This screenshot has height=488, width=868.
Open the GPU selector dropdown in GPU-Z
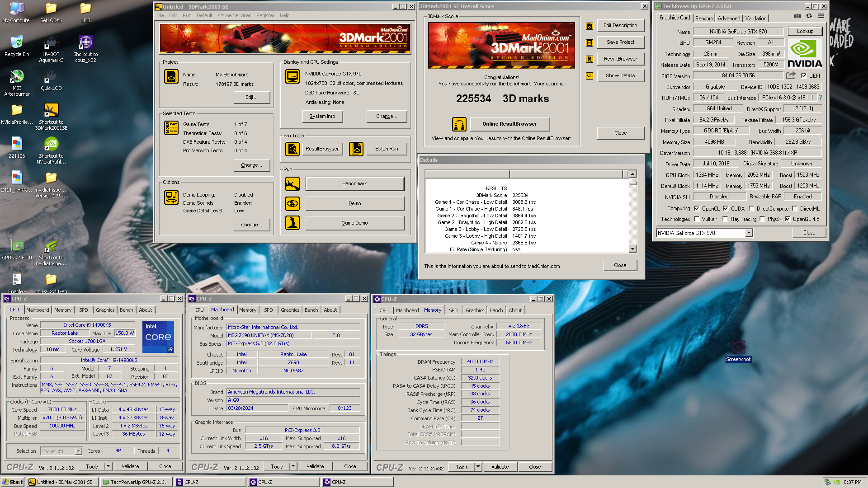(749, 233)
